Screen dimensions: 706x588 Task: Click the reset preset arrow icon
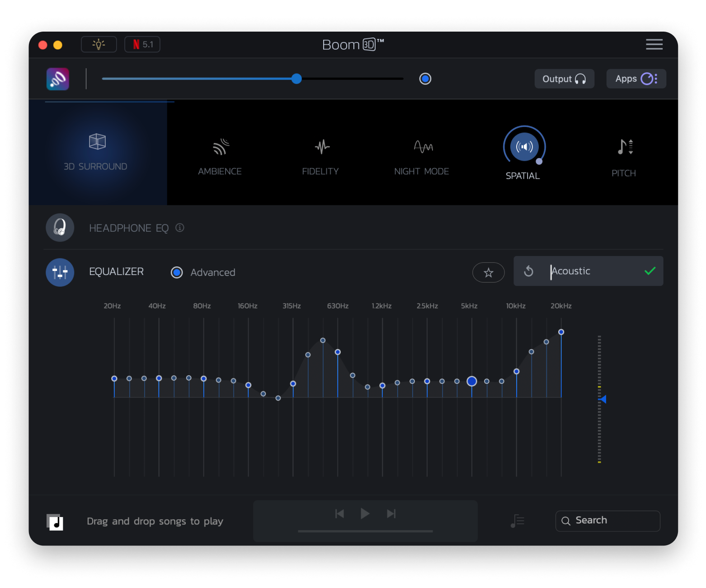pos(528,271)
